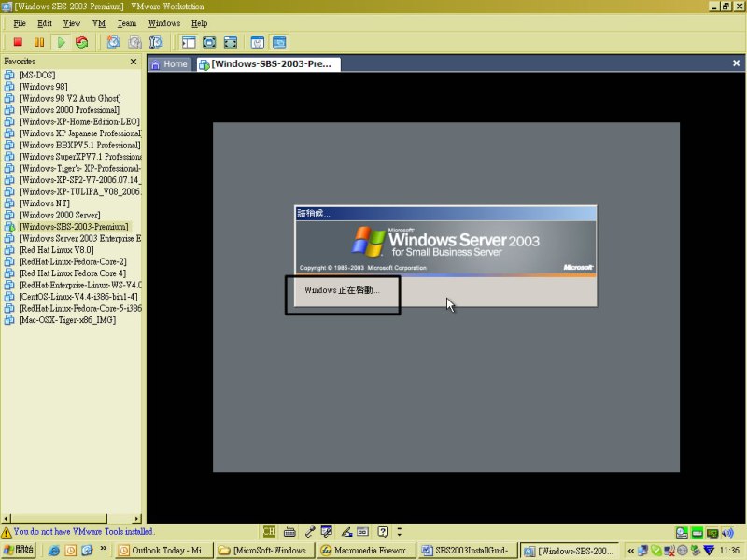Open the Start button
Viewport: 747px width, 560px height.
(19, 550)
